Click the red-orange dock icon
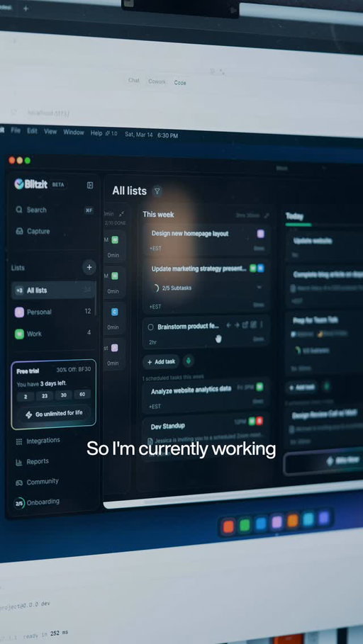The height and width of the screenshot is (644, 363). pos(228,526)
